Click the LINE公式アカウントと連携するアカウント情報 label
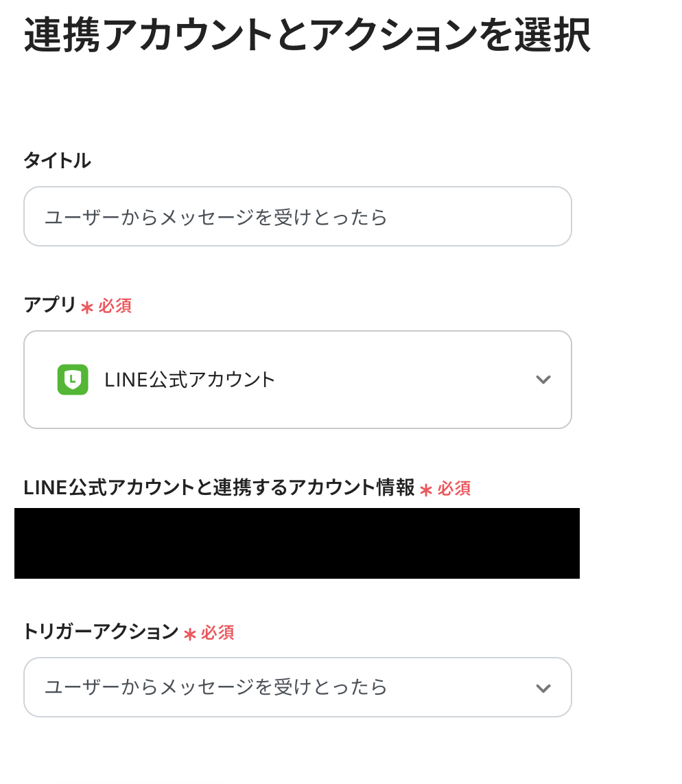This screenshot has width=682, height=784. (219, 487)
